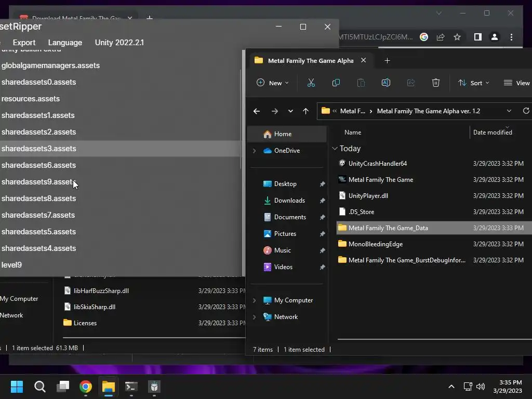The image size is (532, 399).
Task: Collapse the Today group
Action: coord(335,149)
